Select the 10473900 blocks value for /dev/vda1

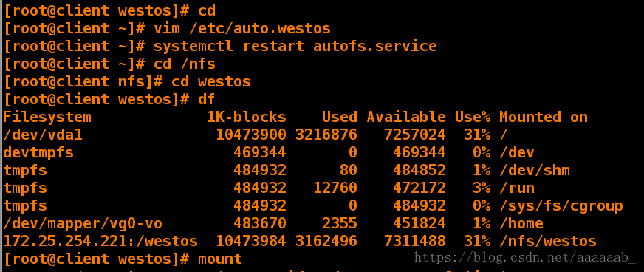251,135
